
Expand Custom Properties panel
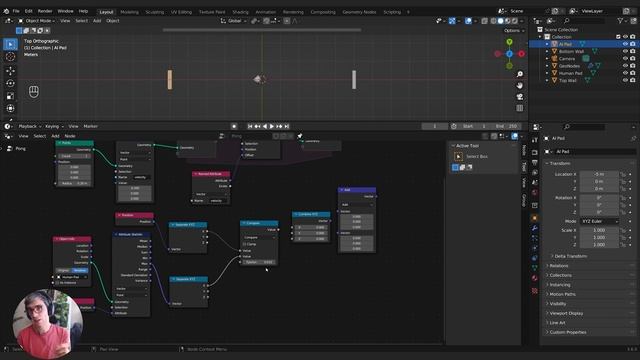[567, 332]
